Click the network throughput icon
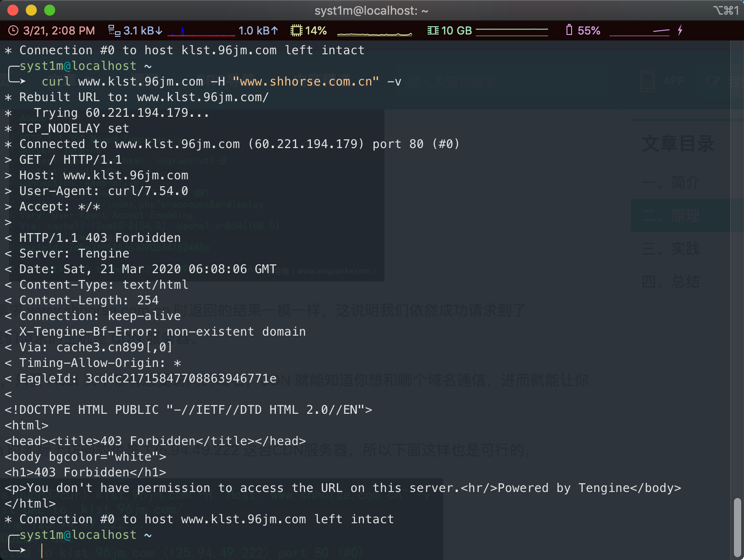 (x=114, y=31)
